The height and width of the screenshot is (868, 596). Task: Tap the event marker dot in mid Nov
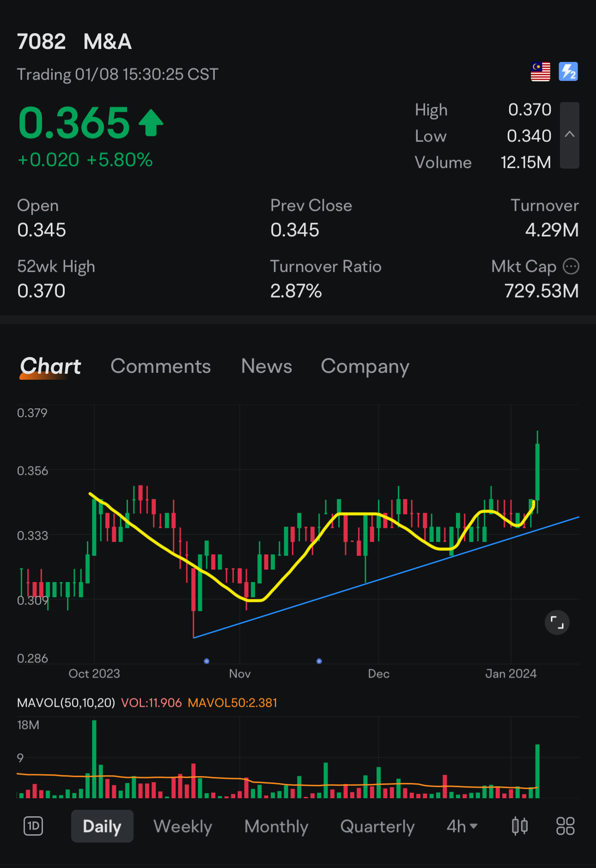(319, 661)
